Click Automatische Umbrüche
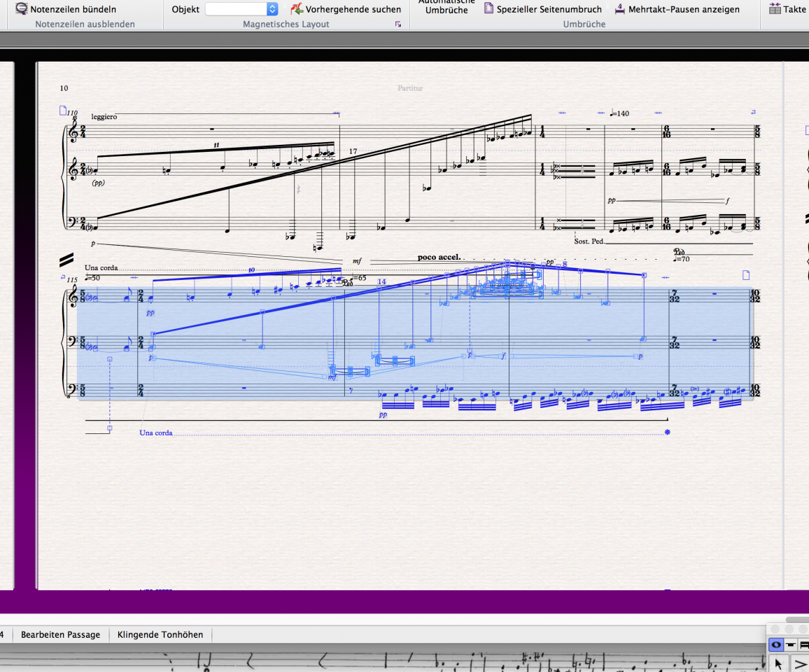 tap(446, 7)
